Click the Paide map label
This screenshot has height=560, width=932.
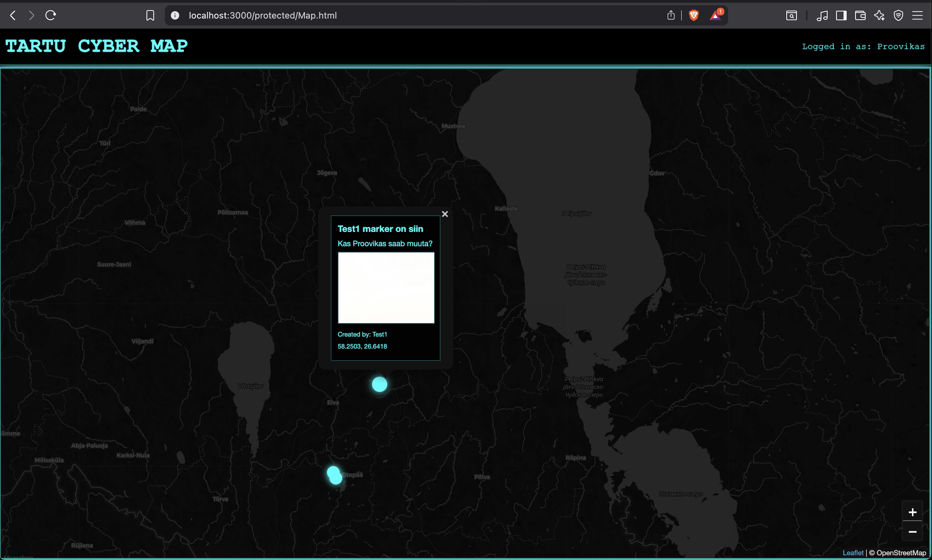pyautogui.click(x=138, y=109)
